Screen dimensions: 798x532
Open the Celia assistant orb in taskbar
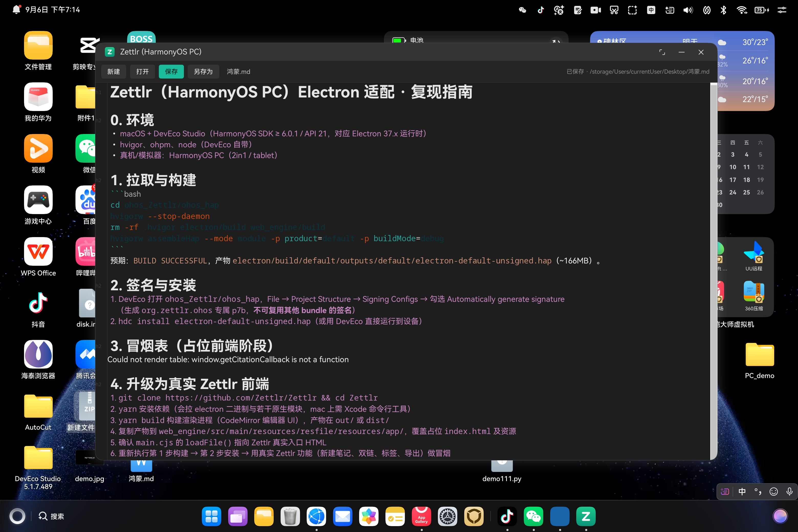(x=780, y=516)
